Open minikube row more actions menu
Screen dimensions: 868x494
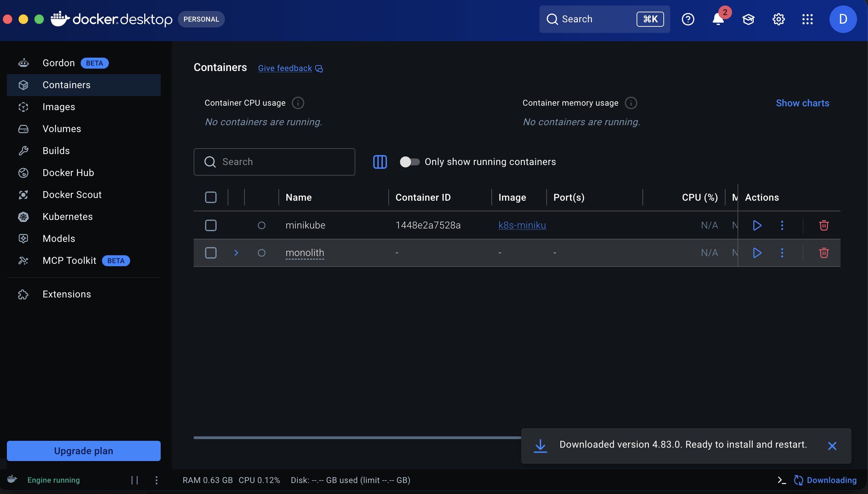pyautogui.click(x=782, y=225)
